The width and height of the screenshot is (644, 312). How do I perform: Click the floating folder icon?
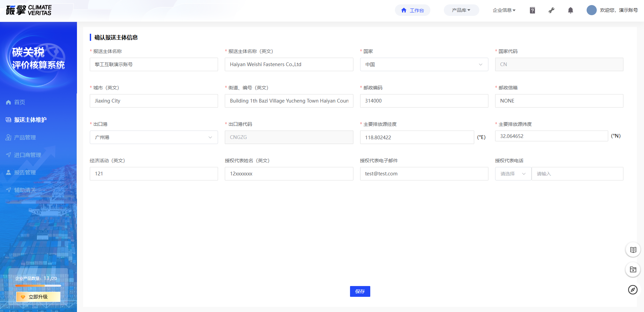point(633,270)
